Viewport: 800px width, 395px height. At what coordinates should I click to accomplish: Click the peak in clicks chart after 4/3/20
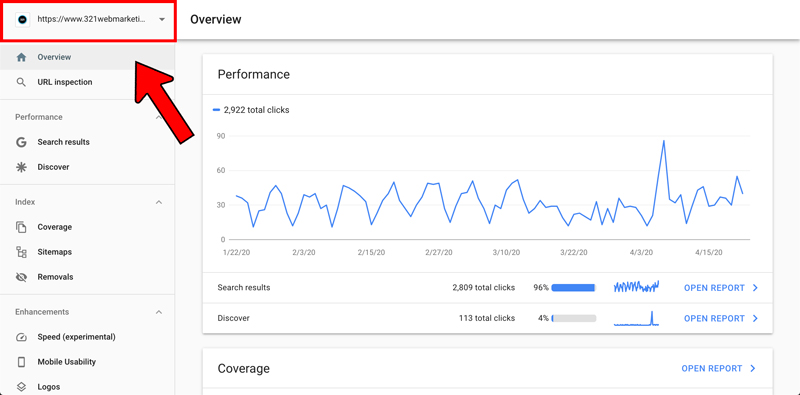click(664, 141)
